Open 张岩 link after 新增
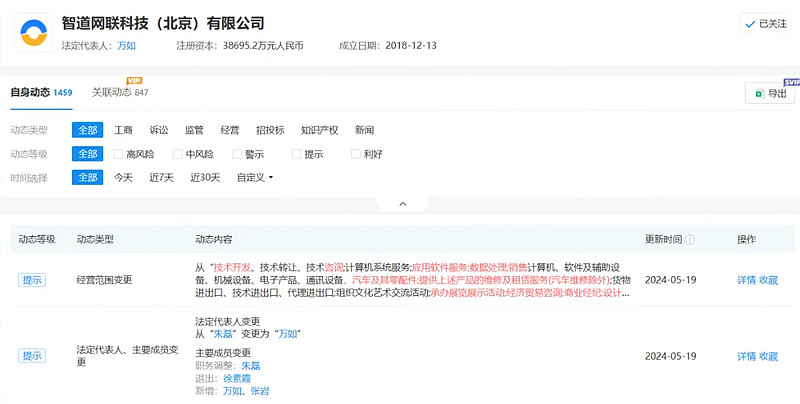Screen dimensions: 800x404 [x=260, y=391]
